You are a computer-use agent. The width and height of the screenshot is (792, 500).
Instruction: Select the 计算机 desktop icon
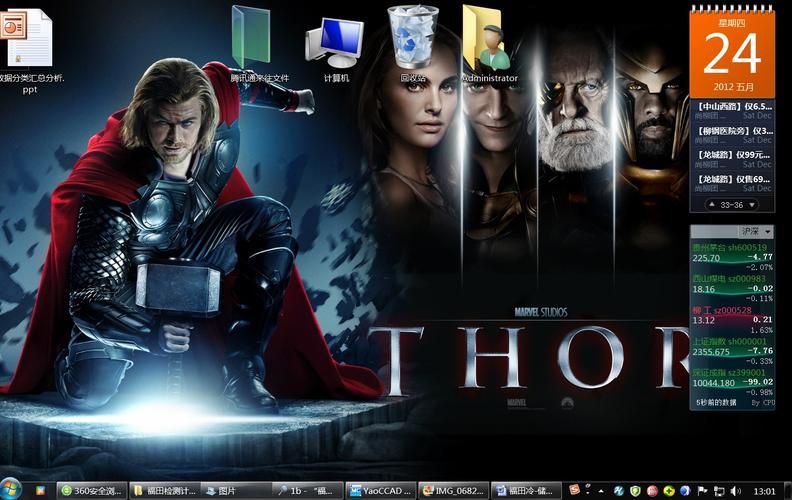point(335,48)
